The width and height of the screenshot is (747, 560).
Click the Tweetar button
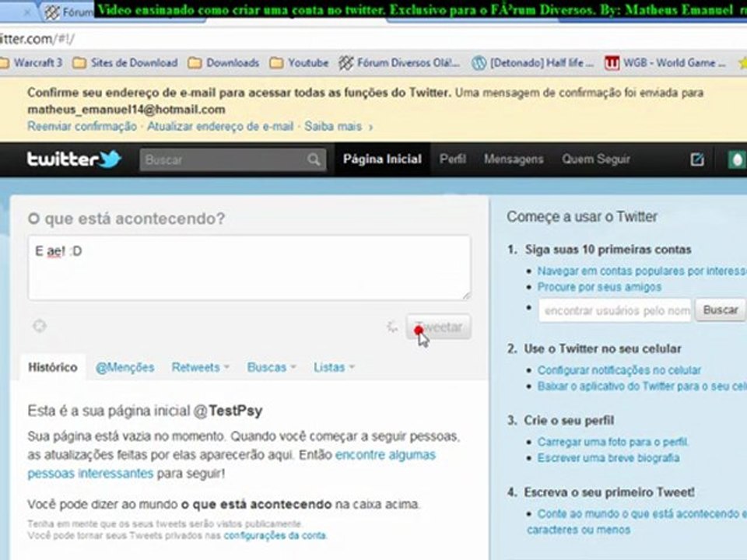click(x=438, y=327)
